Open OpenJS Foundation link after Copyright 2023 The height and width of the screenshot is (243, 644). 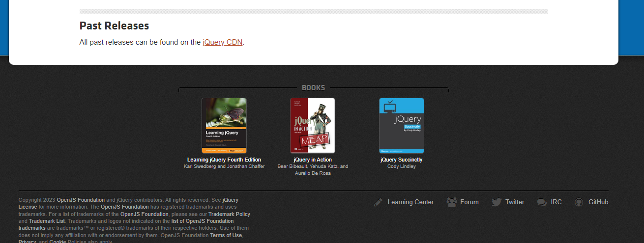[81, 200]
